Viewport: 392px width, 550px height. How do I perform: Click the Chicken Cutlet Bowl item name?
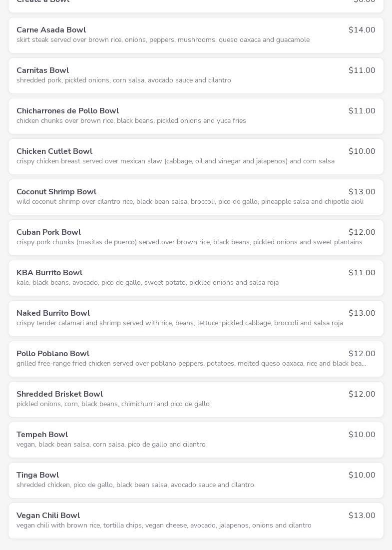(54, 151)
